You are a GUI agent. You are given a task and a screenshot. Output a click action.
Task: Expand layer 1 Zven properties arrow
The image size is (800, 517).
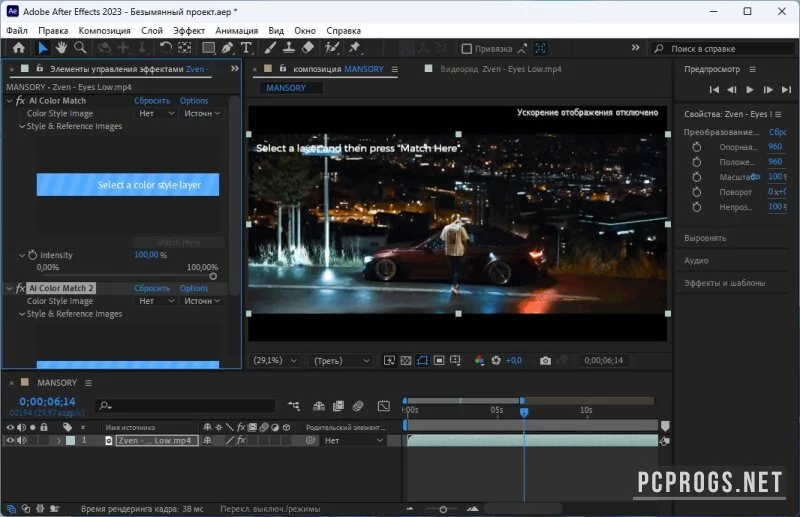point(59,440)
